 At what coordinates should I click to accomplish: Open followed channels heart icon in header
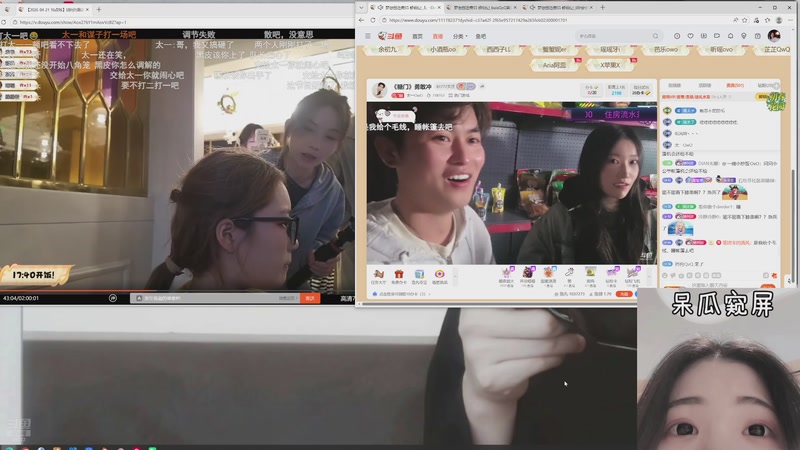[690, 36]
